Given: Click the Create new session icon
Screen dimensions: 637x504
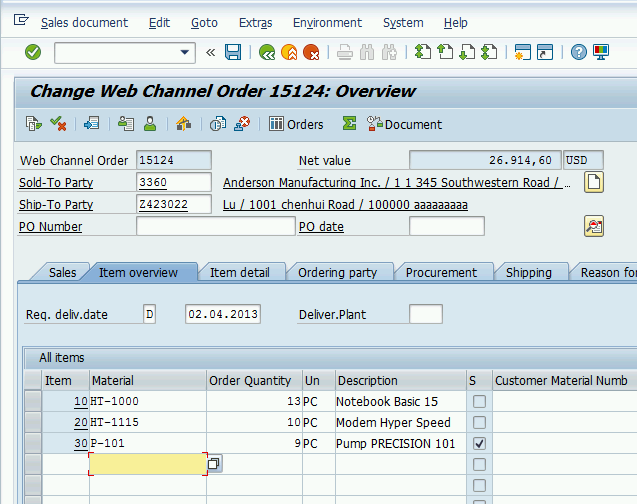Looking at the screenshot, I should coord(522,52).
